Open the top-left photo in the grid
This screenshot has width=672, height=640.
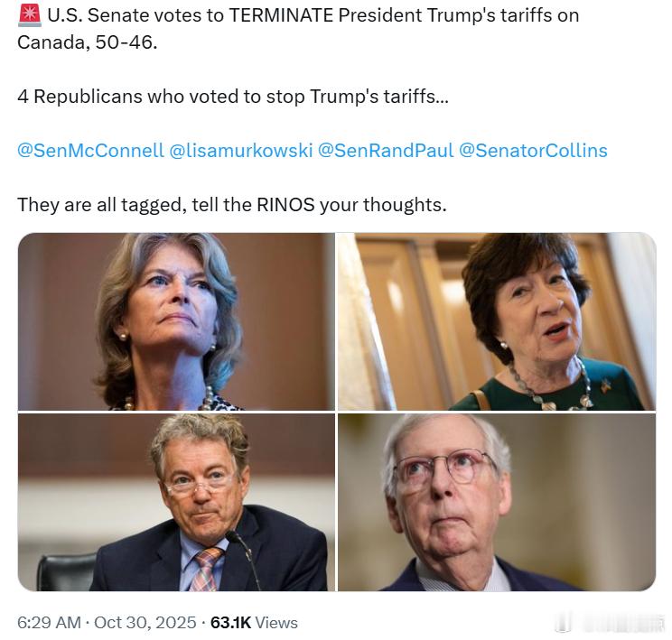[176, 321]
